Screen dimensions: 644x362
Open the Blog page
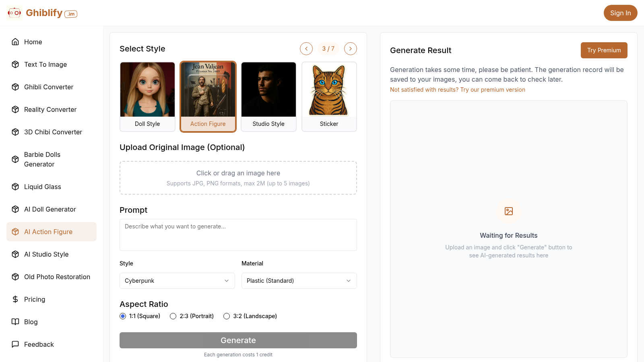tap(52, 322)
